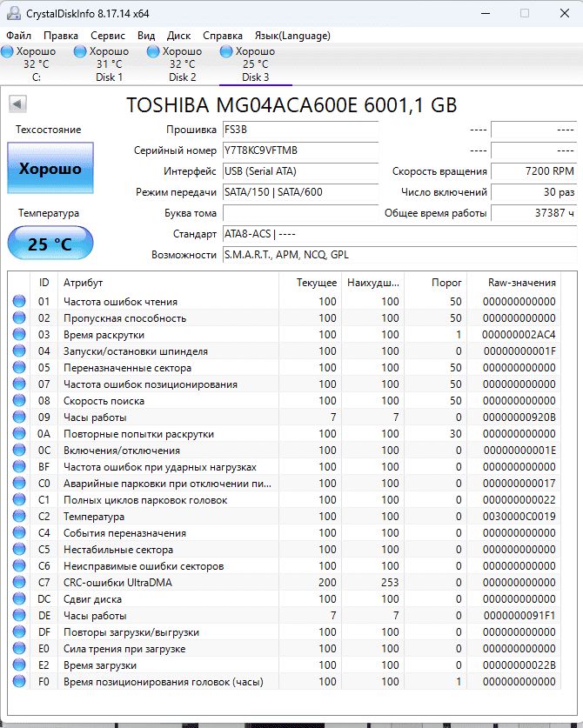Open the Файл menu
The image size is (583, 728).
pyautogui.click(x=18, y=36)
